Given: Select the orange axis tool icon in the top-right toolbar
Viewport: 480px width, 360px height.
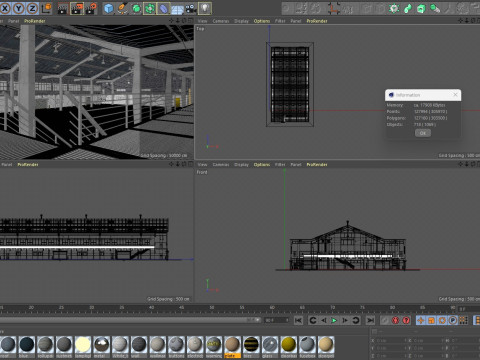Looking at the screenshot, I should click(x=334, y=8).
